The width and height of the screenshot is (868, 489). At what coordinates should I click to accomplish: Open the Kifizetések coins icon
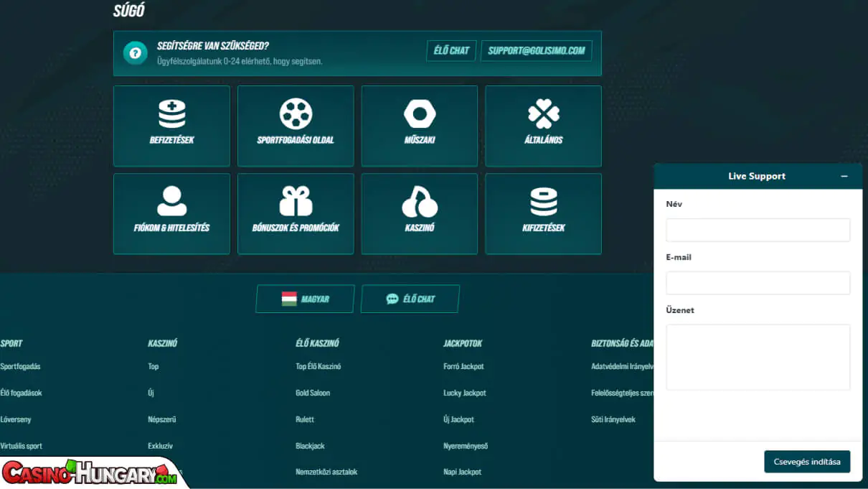[543, 202]
